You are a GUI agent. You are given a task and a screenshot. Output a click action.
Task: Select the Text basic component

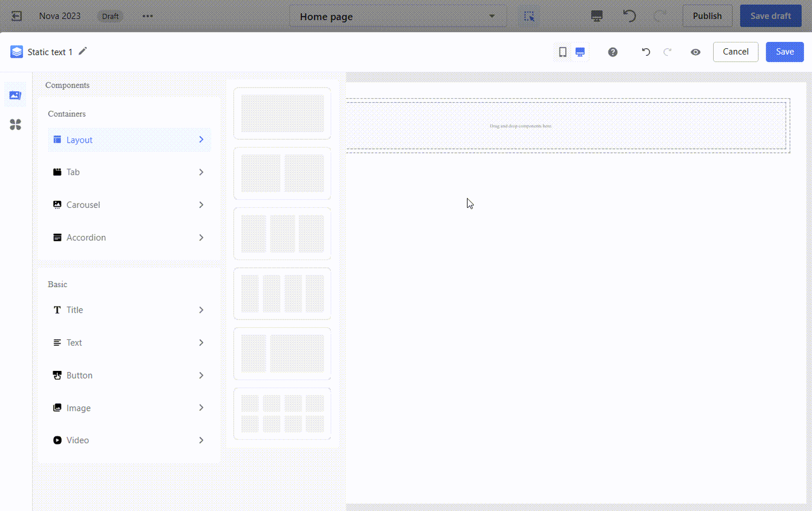point(129,342)
